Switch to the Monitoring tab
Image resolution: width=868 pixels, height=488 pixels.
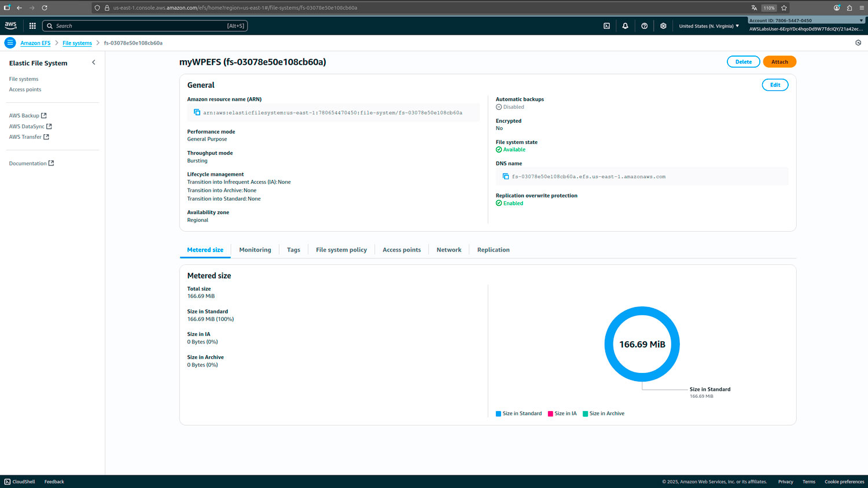255,250
